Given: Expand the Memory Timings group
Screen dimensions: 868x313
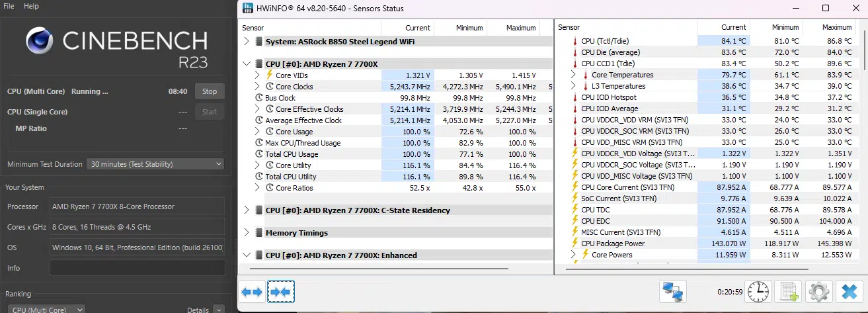Looking at the screenshot, I should pyautogui.click(x=247, y=233).
